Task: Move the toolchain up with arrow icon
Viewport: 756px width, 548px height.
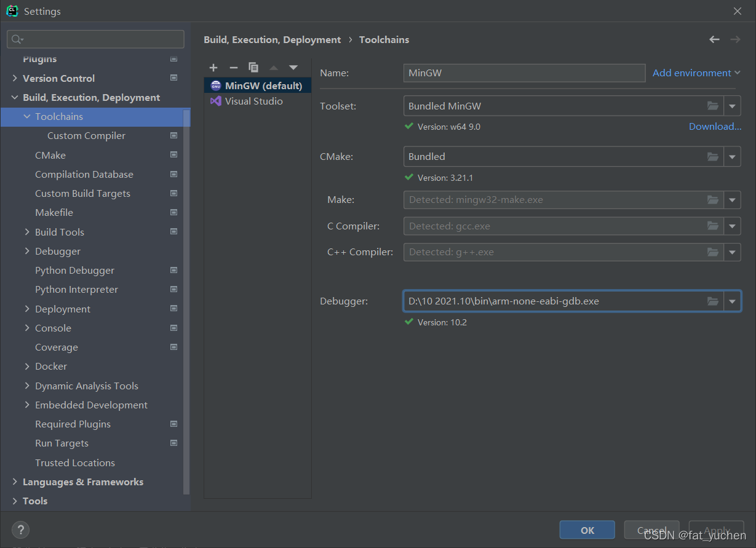Action: click(274, 68)
